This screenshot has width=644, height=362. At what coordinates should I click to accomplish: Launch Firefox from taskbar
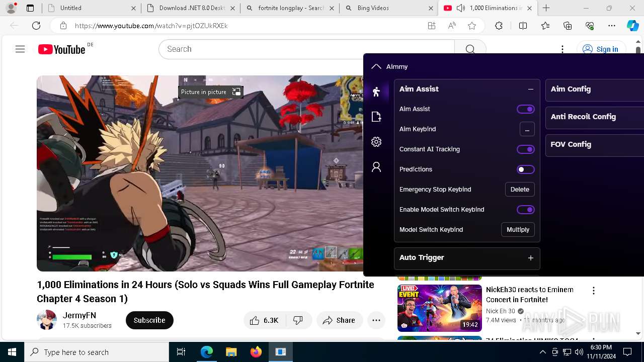coord(256,352)
